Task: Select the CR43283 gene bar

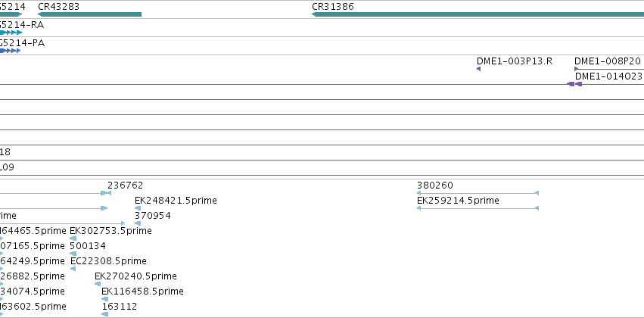Action: click(89, 14)
